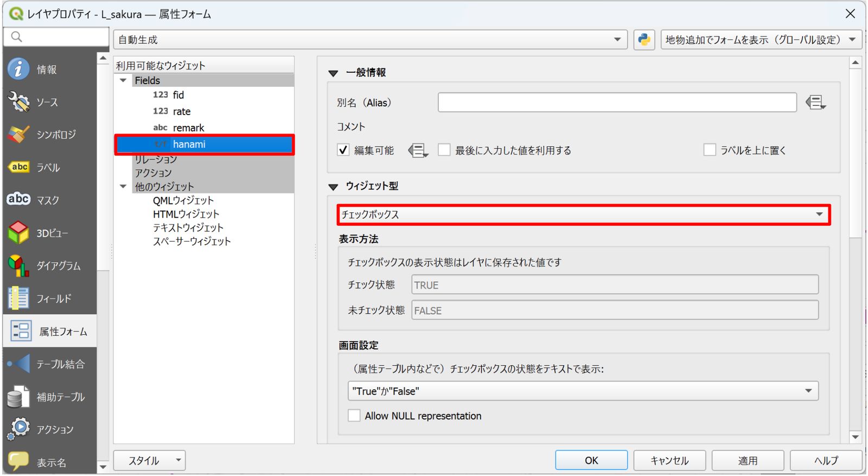The height and width of the screenshot is (476, 868).
Task: Open the 自動生成 form layout dropdown
Action: pos(370,40)
